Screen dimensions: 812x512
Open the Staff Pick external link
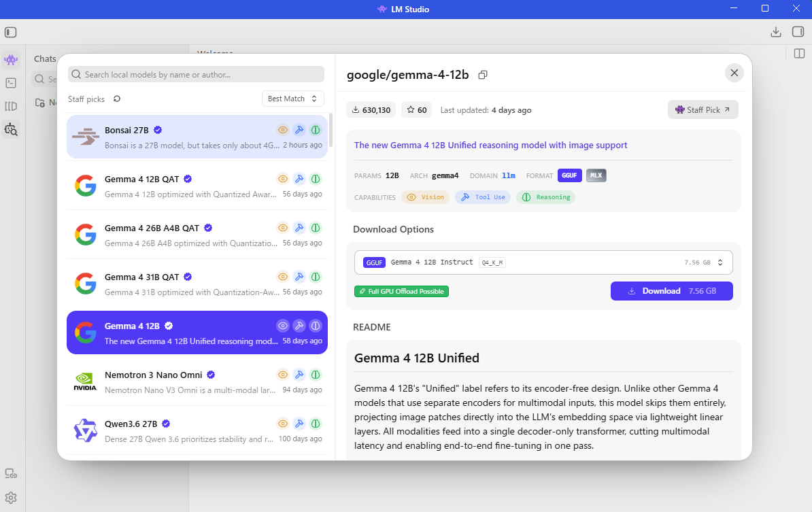(703, 109)
